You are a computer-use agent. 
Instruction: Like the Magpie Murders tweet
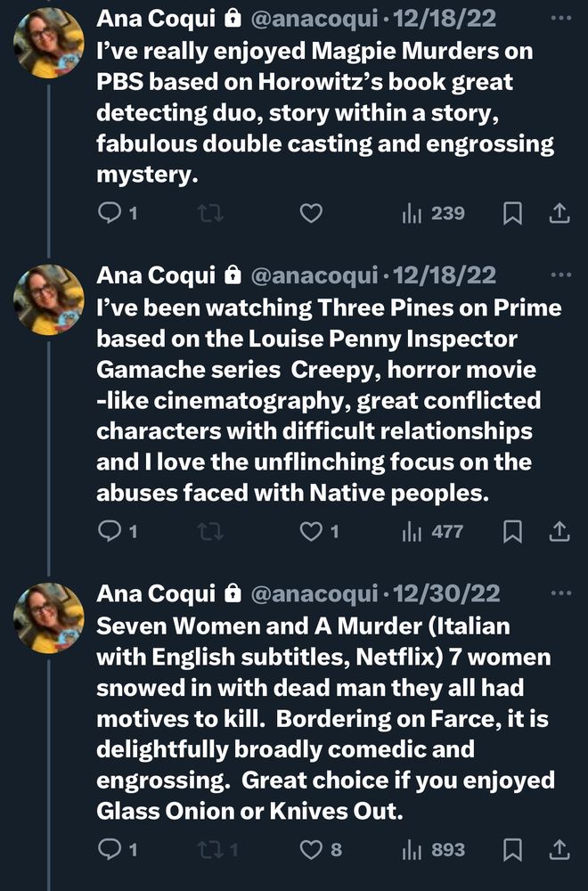[310, 214]
